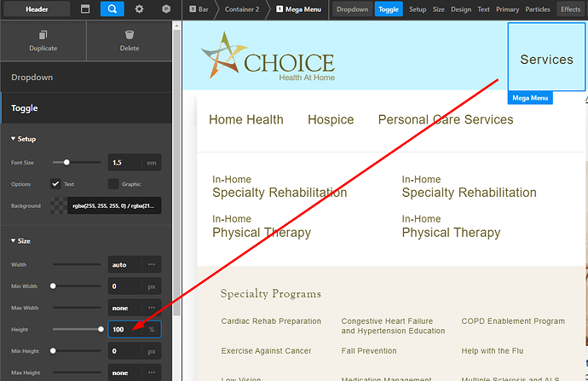Duplicate the selected element
Viewport: 588px width, 381px height.
[43, 41]
